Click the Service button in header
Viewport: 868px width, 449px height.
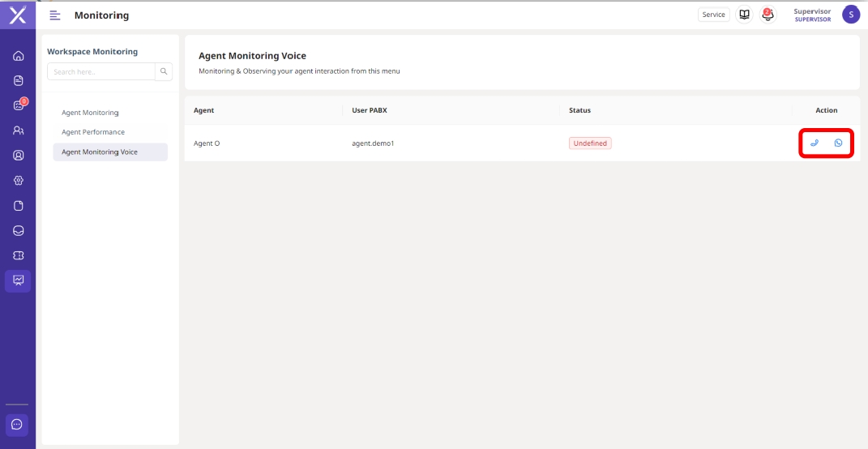point(713,15)
